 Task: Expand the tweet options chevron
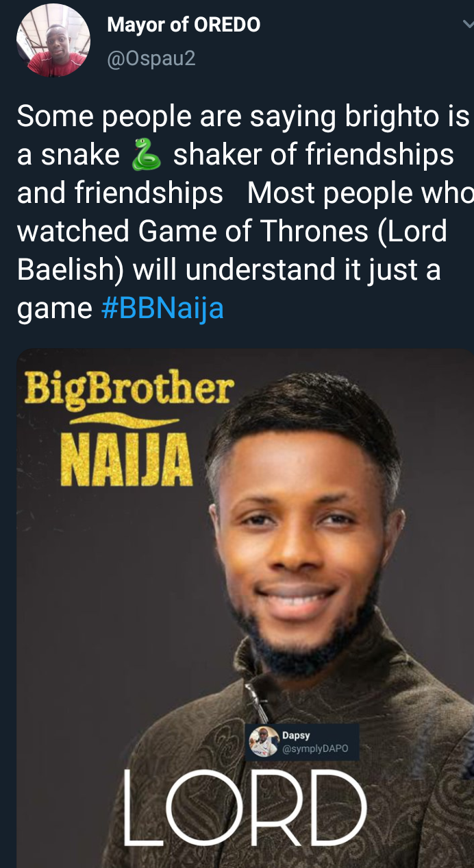(467, 25)
